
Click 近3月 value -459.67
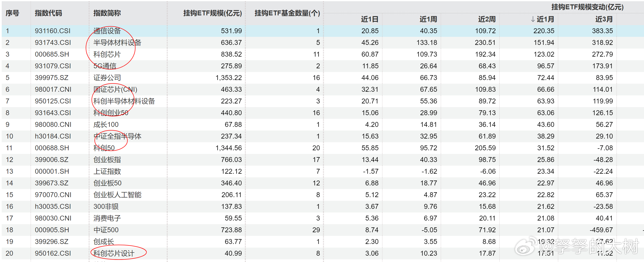pos(601,230)
